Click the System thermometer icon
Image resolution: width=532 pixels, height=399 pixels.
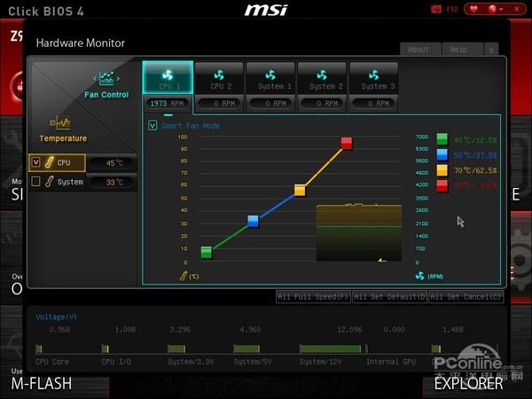tap(49, 182)
